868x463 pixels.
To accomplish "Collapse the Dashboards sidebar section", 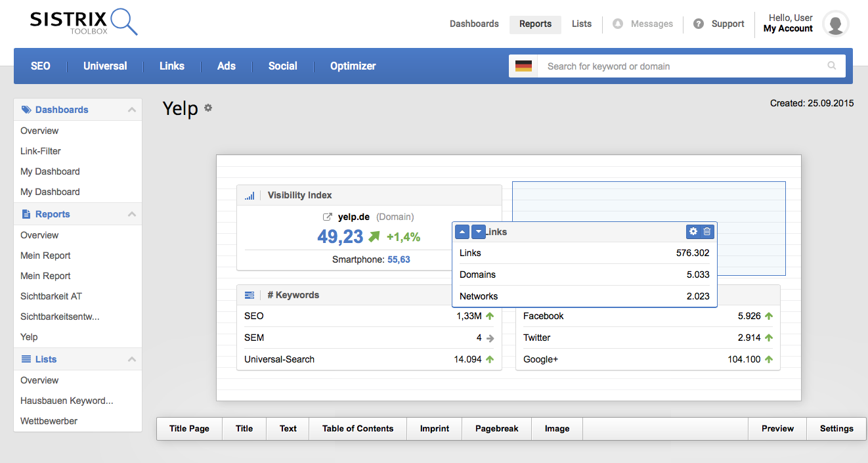I will tap(132, 110).
